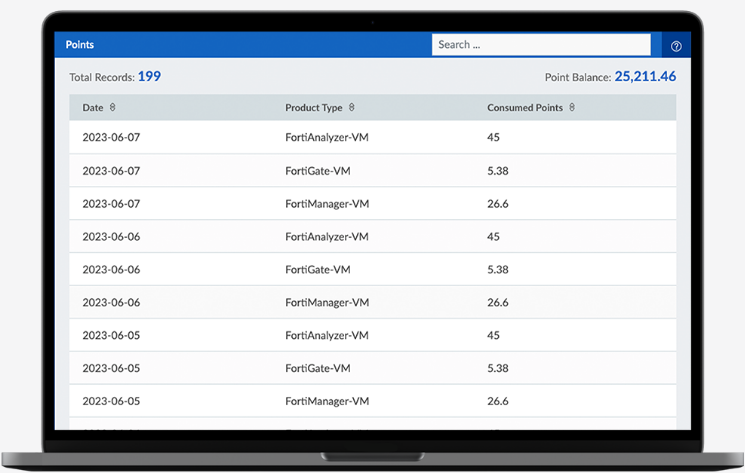The width and height of the screenshot is (745, 473).
Task: Select FortiAnalyzer-VM in the first 2023-06-07 row
Action: [327, 137]
